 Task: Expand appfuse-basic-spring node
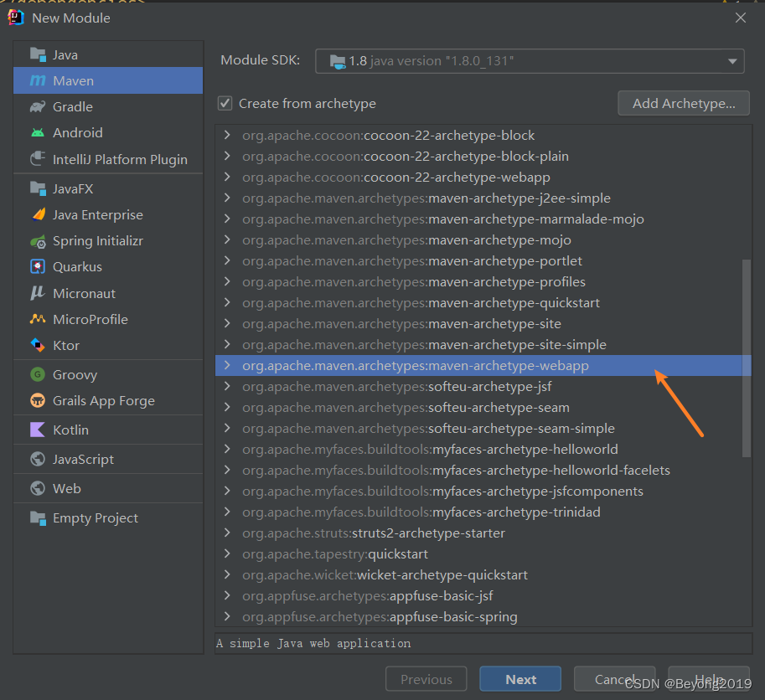click(227, 616)
